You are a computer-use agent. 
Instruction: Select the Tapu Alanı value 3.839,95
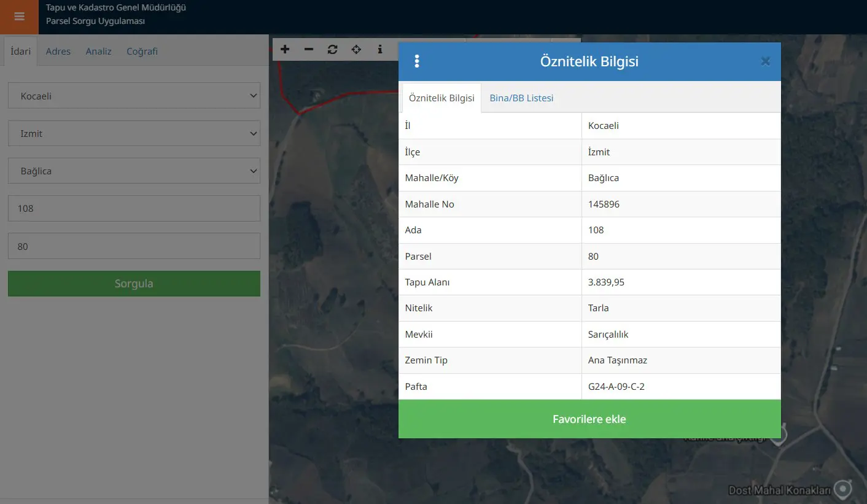[606, 282]
